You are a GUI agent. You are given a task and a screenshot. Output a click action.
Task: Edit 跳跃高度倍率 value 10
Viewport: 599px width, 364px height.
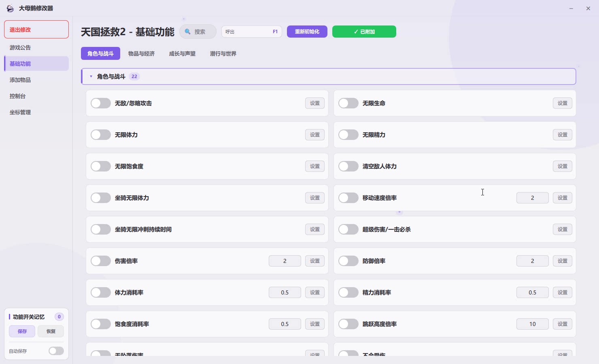pos(533,324)
